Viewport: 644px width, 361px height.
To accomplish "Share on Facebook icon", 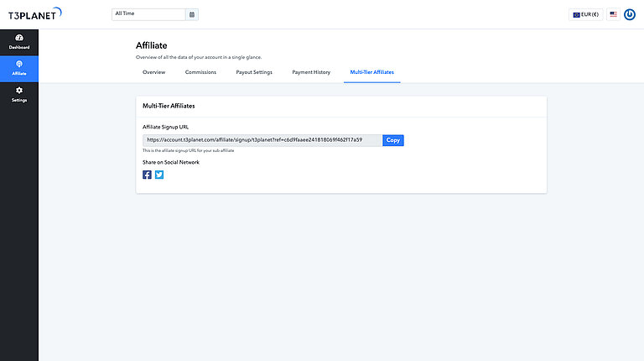I will (148, 175).
